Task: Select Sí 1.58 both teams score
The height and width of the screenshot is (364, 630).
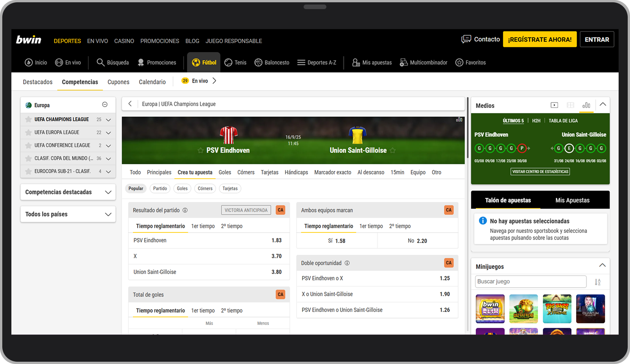Action: [x=337, y=241]
